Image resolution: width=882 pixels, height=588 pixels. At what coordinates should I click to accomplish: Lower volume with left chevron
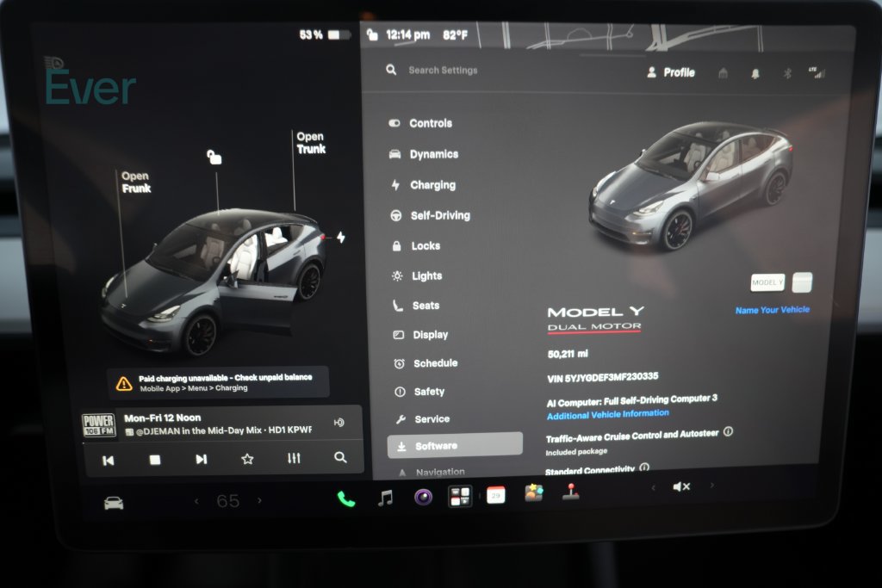pos(653,487)
